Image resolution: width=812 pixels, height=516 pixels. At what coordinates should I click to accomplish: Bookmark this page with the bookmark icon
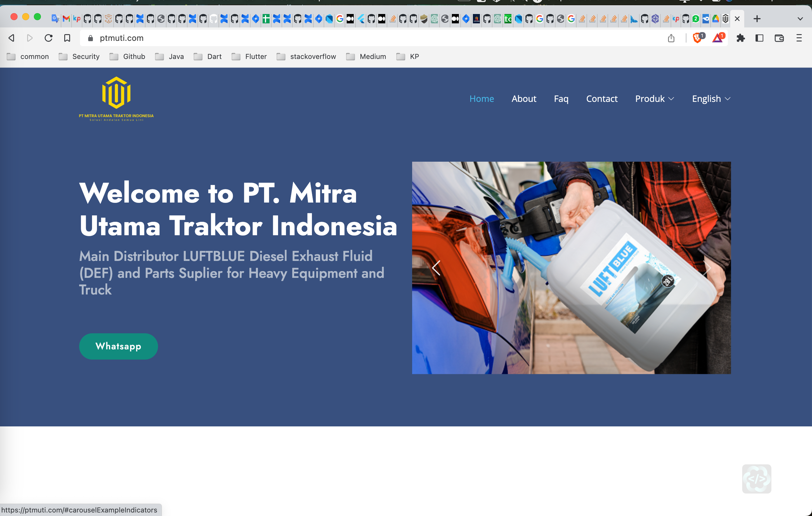pos(67,38)
